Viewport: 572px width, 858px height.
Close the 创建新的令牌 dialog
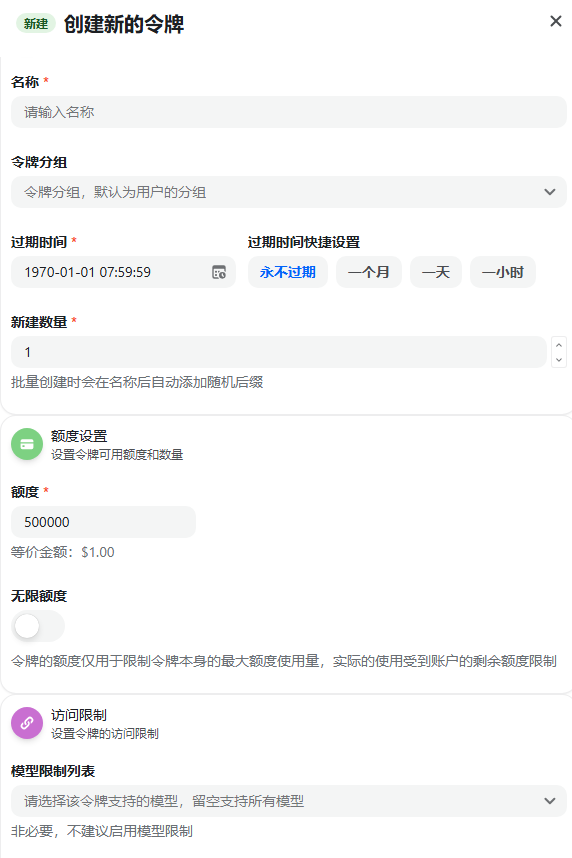tap(556, 21)
